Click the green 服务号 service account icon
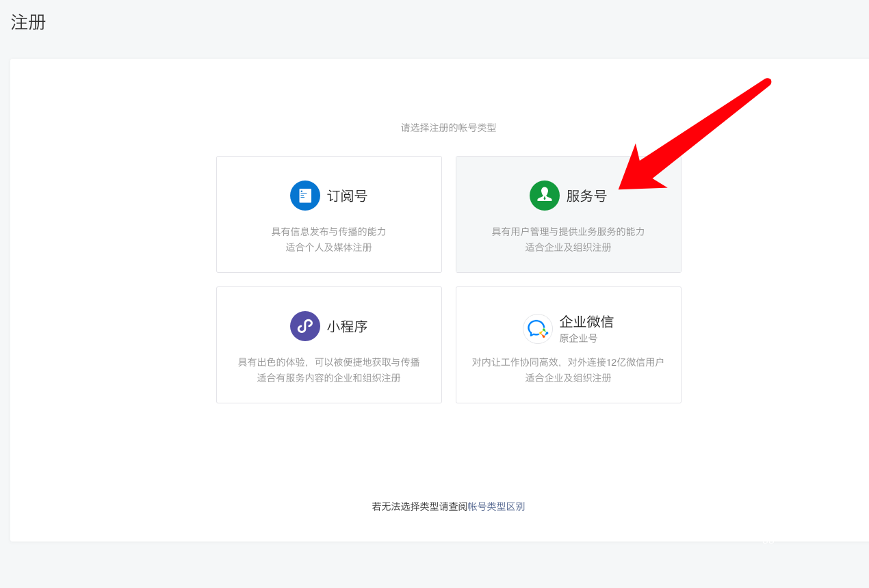 [x=544, y=196]
